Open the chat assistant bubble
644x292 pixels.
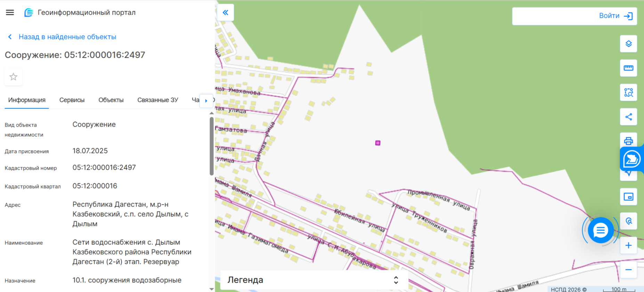coord(601,230)
